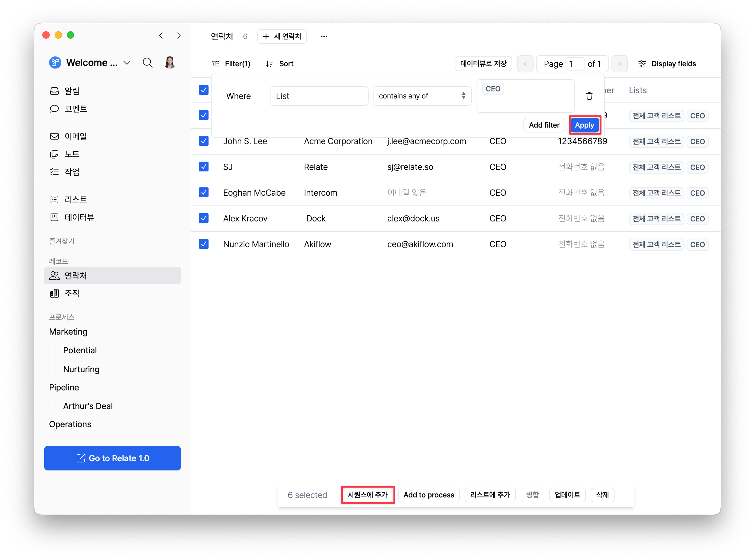Screen dimensions: 755x560
Task: Delete the filter with trash icon
Action: coord(589,96)
